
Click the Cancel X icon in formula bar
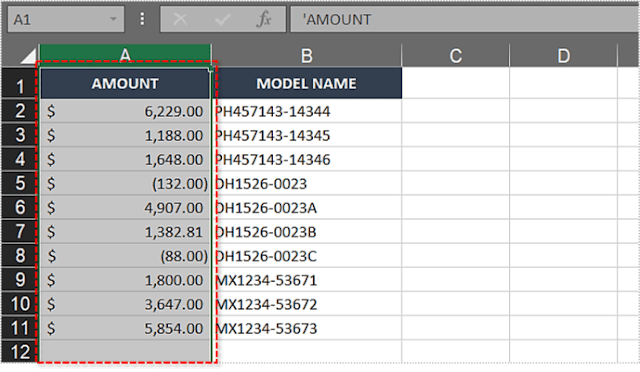pos(180,19)
